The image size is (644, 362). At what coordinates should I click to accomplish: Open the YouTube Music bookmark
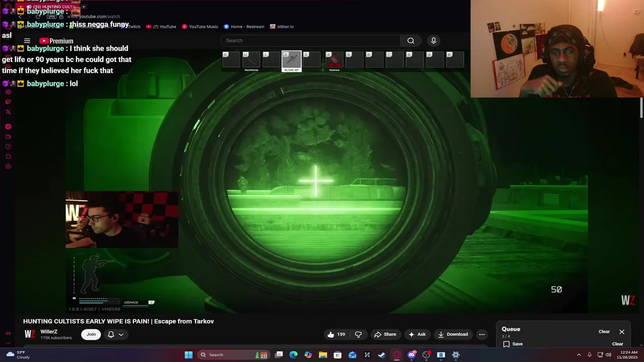click(200, 27)
